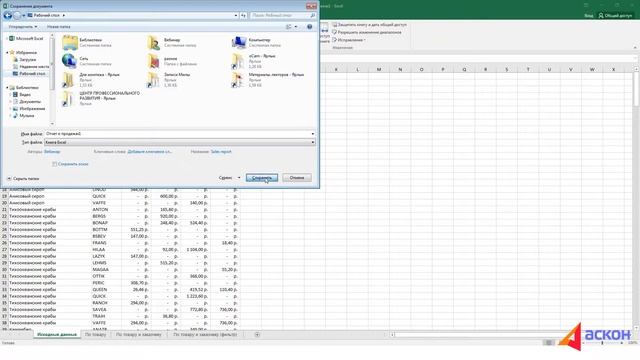
Task: Open the view options dropdown arrow
Action: point(296,27)
